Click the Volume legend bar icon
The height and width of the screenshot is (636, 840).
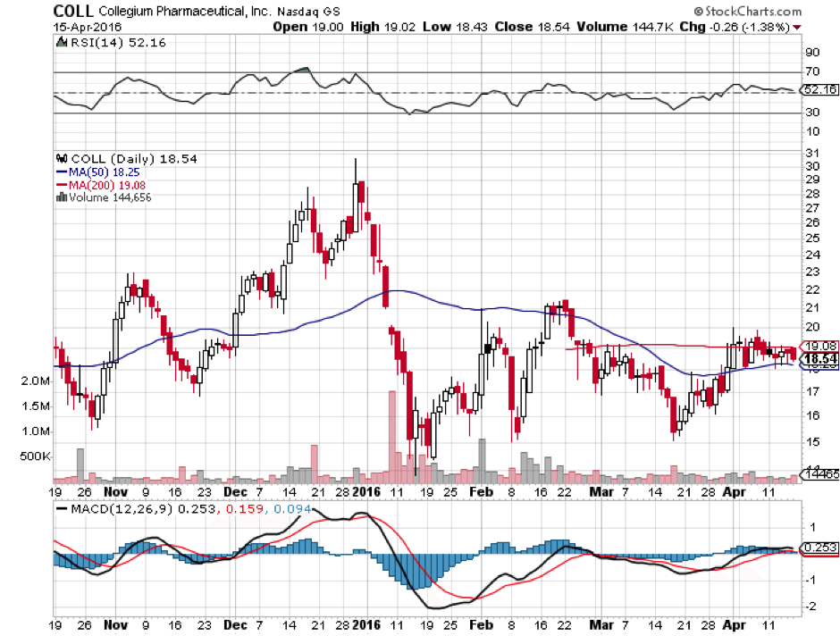(60, 197)
